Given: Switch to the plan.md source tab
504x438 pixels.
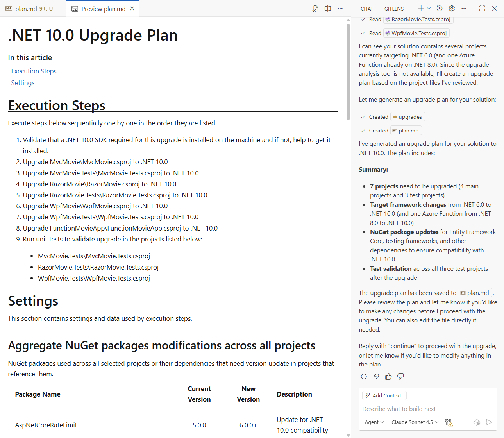Looking at the screenshot, I should (30, 9).
